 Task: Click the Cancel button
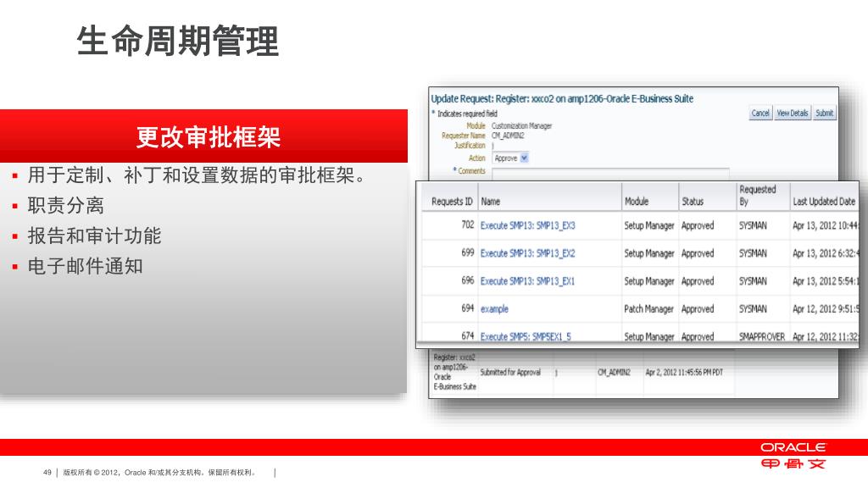coord(760,113)
